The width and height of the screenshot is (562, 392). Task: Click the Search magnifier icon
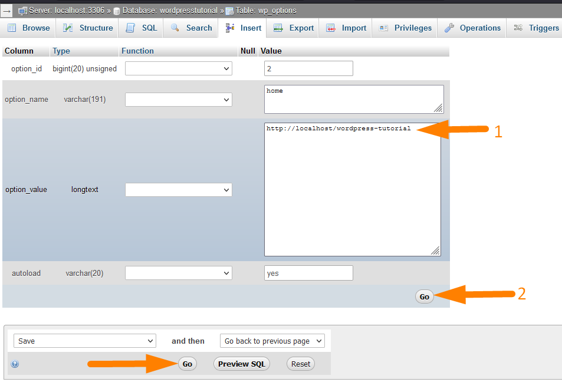coord(175,28)
